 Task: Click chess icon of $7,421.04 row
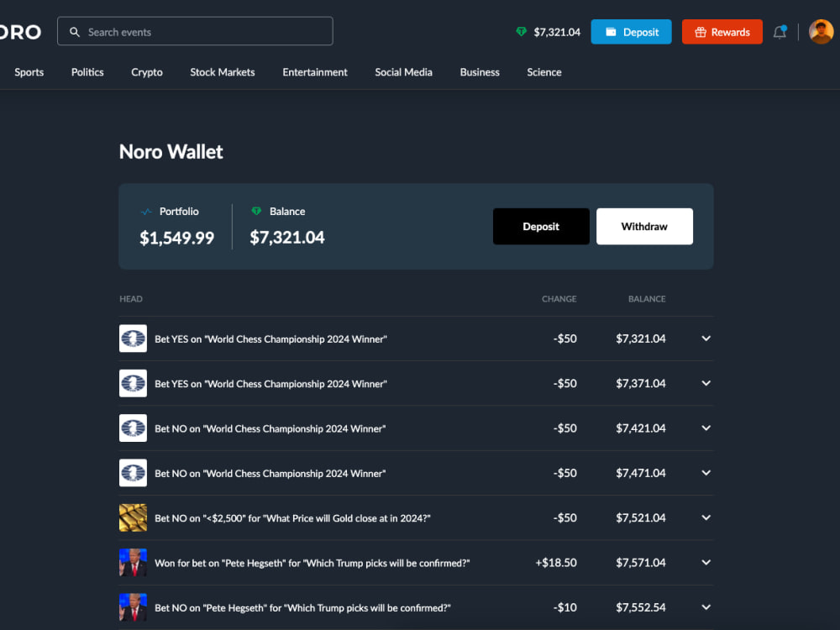click(133, 428)
